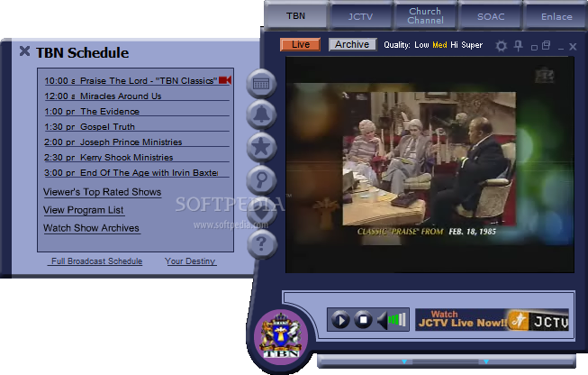Switch to the Enlace channel tab
The image size is (588, 375).
(x=556, y=16)
